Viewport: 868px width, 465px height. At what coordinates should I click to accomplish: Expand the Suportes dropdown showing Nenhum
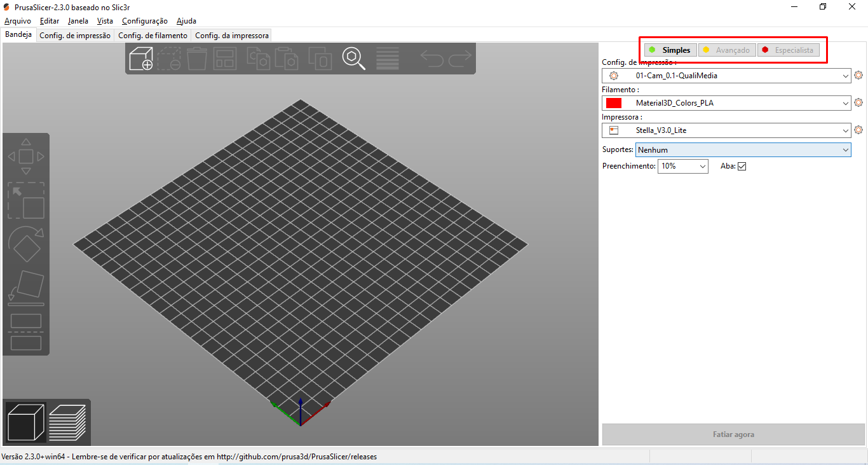pyautogui.click(x=743, y=149)
